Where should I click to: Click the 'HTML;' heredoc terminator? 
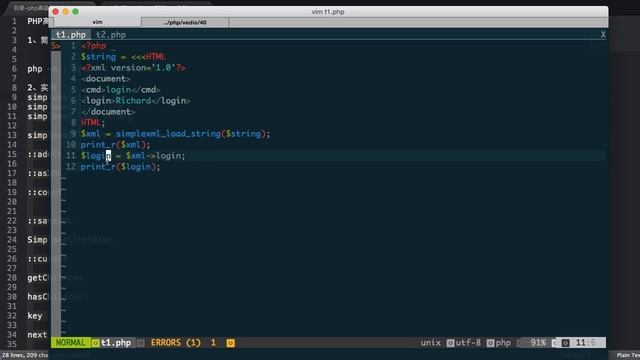[x=93, y=122]
